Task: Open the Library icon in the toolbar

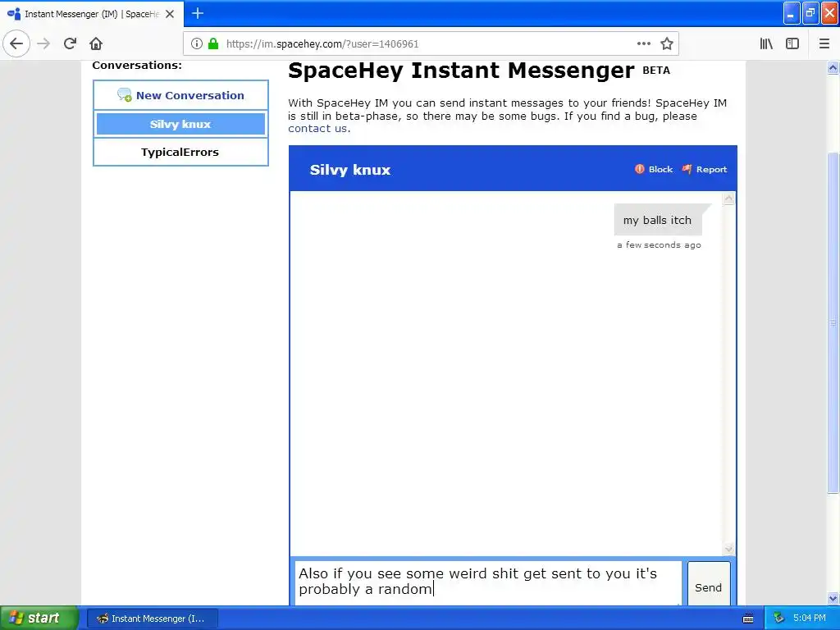Action: 766,44
